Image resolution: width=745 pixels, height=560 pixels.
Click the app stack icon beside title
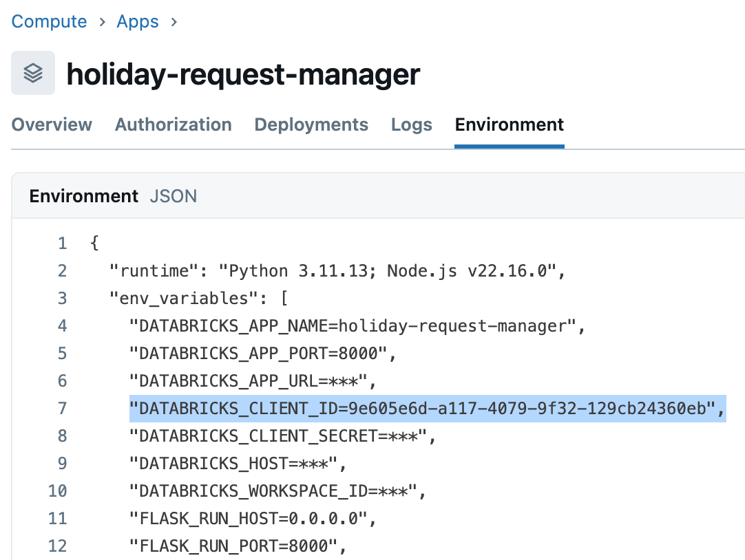(33, 73)
